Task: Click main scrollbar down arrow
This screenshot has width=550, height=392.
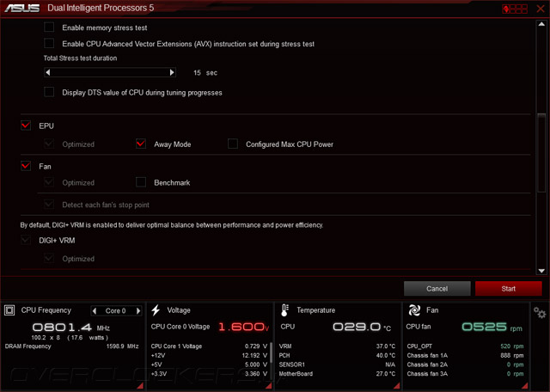Action: [x=541, y=271]
